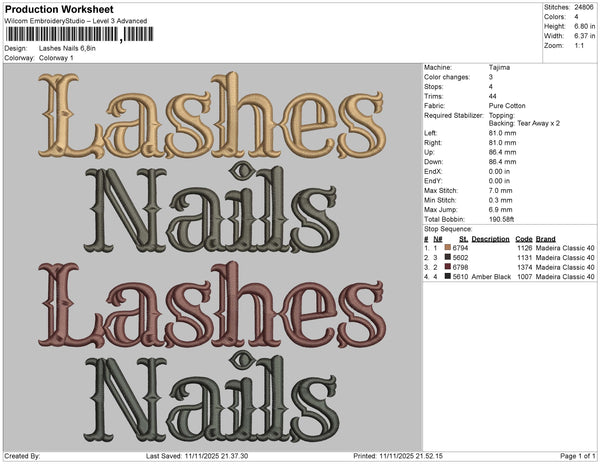Image resolution: width=600 pixels, height=464 pixels.
Task: Click the EndX value '0.00 in'
Action: click(x=499, y=171)
